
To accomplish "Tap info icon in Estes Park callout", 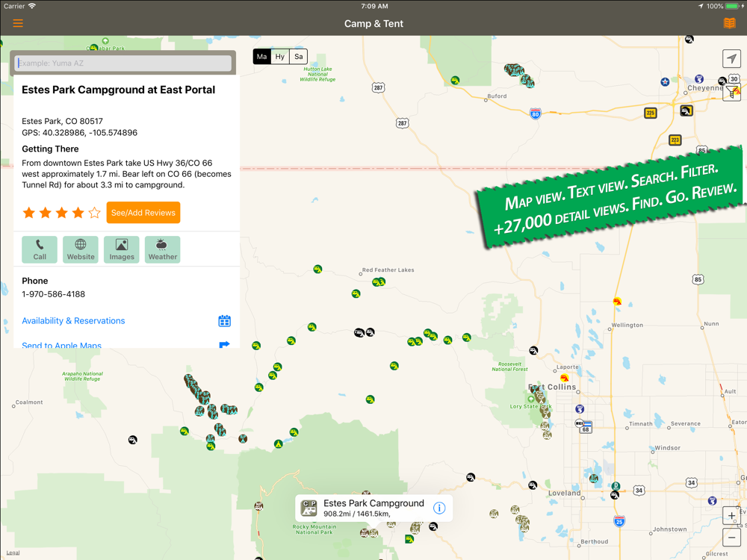I will (439, 508).
